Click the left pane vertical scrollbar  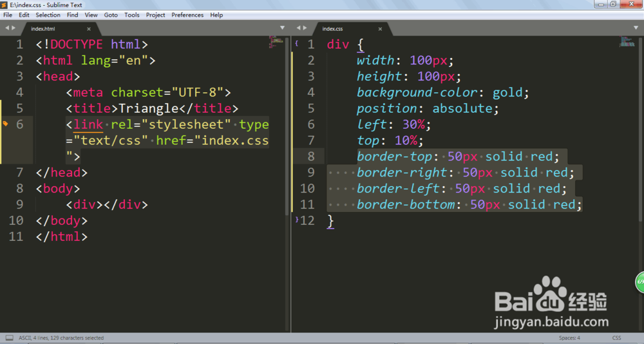point(287,126)
